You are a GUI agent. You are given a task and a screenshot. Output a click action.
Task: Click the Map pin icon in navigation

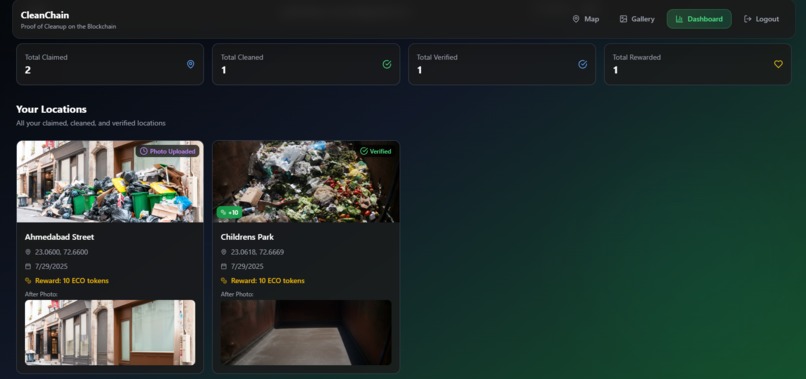click(x=576, y=19)
